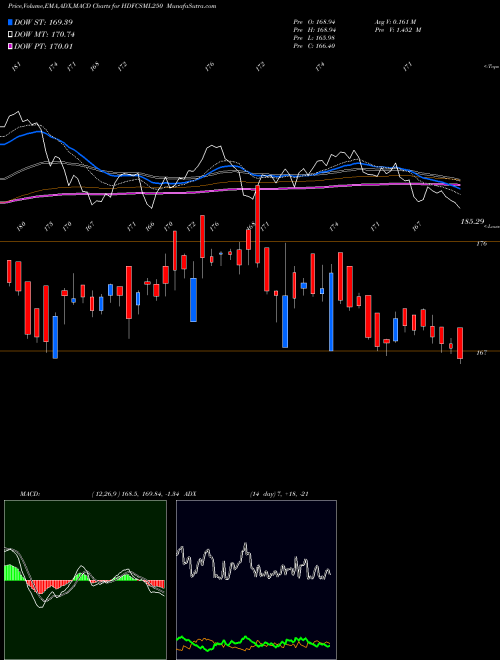Select the 'DOW PT: 170.01' legend text
This screenshot has height=660, width=500.
pyautogui.click(x=44, y=46)
